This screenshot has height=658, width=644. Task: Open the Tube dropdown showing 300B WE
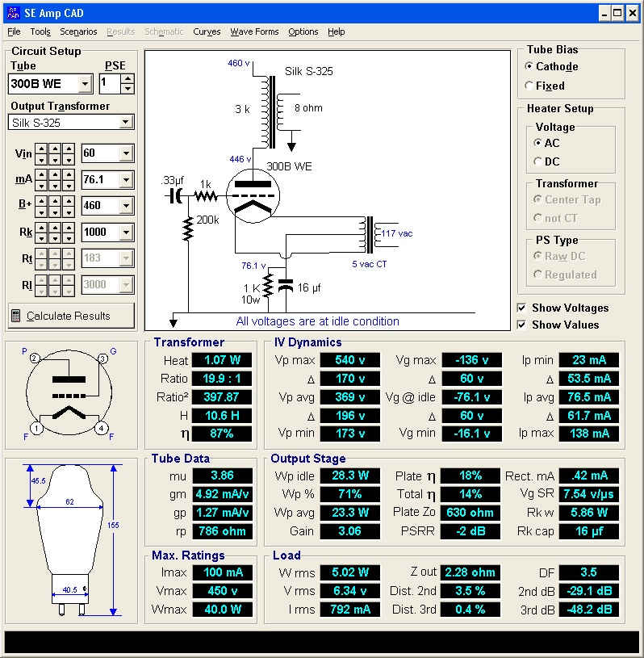point(86,84)
